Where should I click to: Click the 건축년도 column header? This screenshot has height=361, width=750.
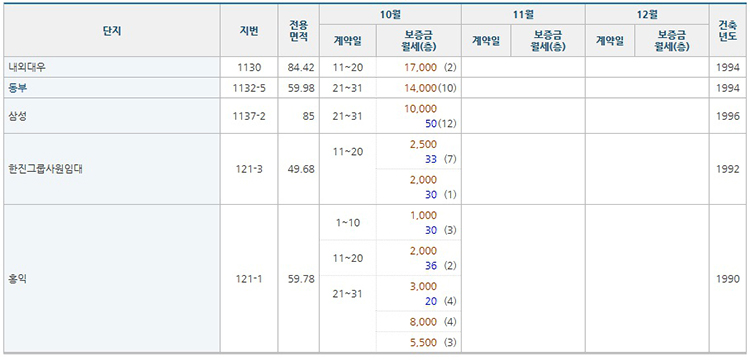[728, 31]
